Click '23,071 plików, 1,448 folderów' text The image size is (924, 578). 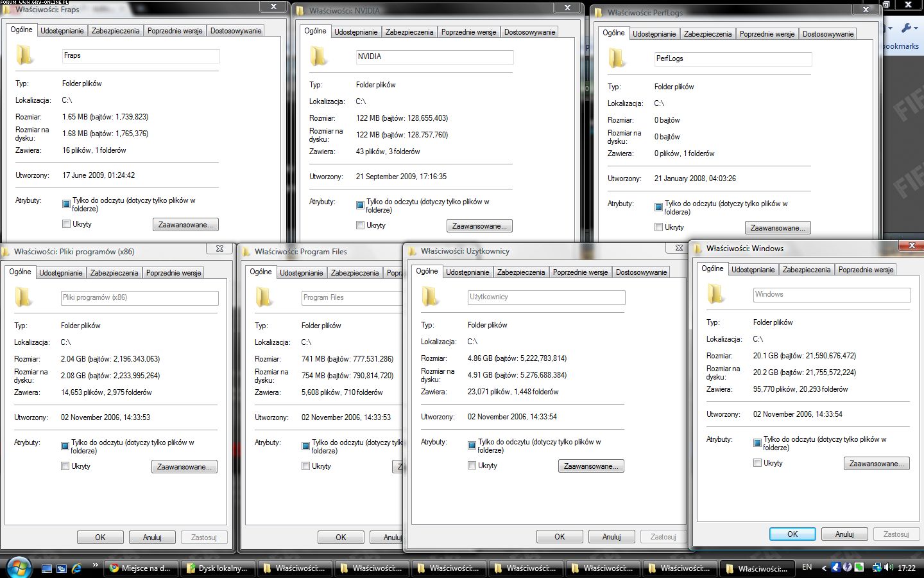pyautogui.click(x=513, y=392)
